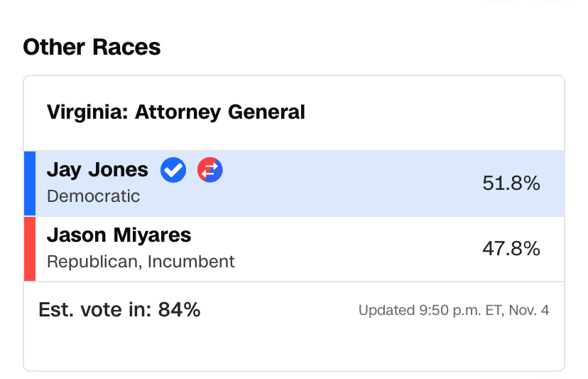Image resolution: width=588 pixels, height=379 pixels.
Task: Open the Virginia: Attorney General race title
Action: click(175, 112)
